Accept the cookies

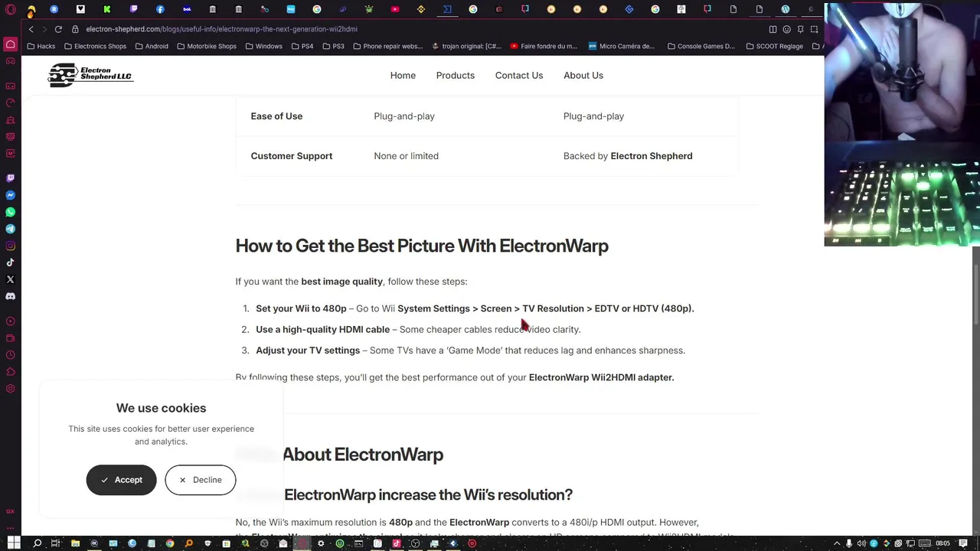click(x=121, y=480)
